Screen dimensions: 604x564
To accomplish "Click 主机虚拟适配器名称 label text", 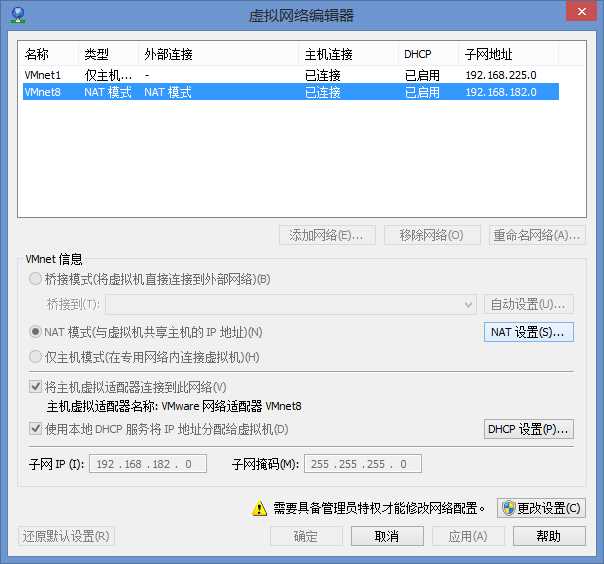I will pyautogui.click(x=102, y=406).
